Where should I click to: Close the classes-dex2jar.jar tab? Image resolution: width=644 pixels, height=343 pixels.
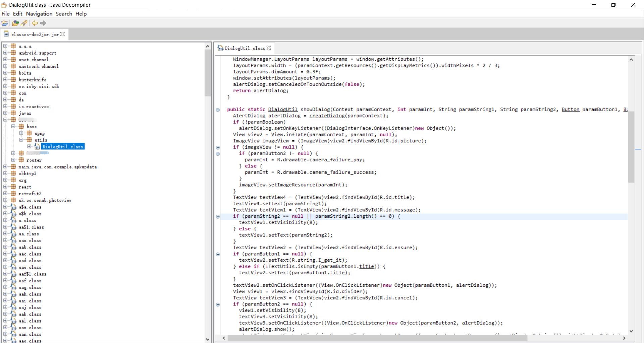62,34
